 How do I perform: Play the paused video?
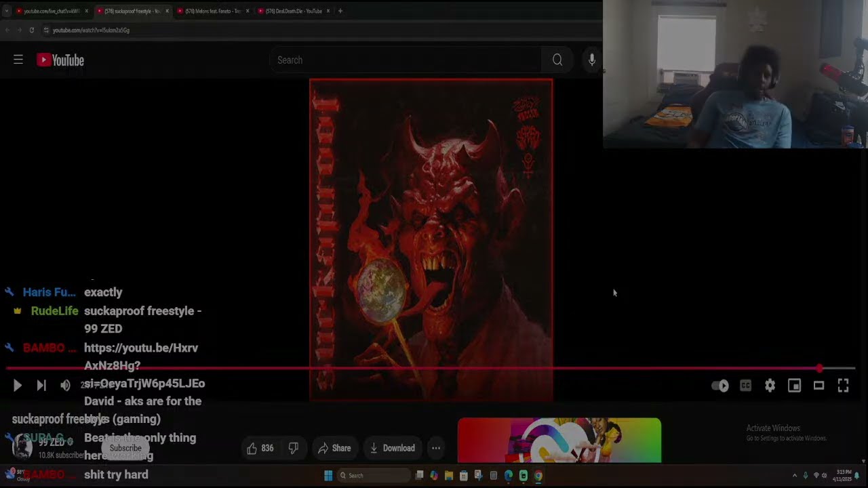click(x=18, y=385)
